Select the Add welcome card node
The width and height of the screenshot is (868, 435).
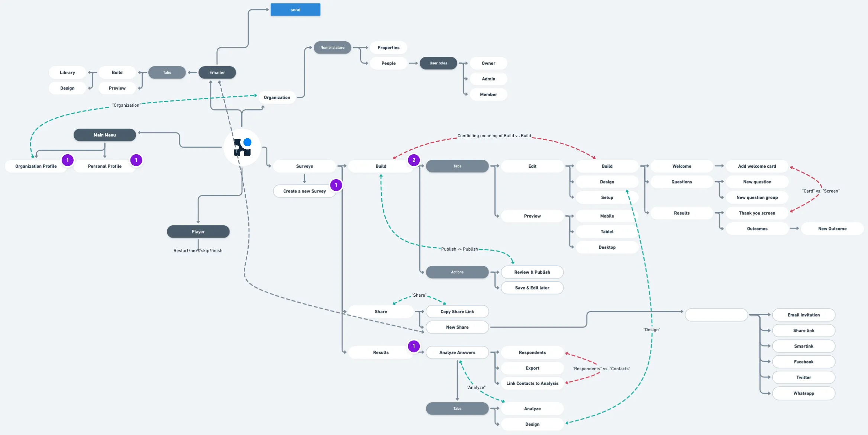coord(757,166)
